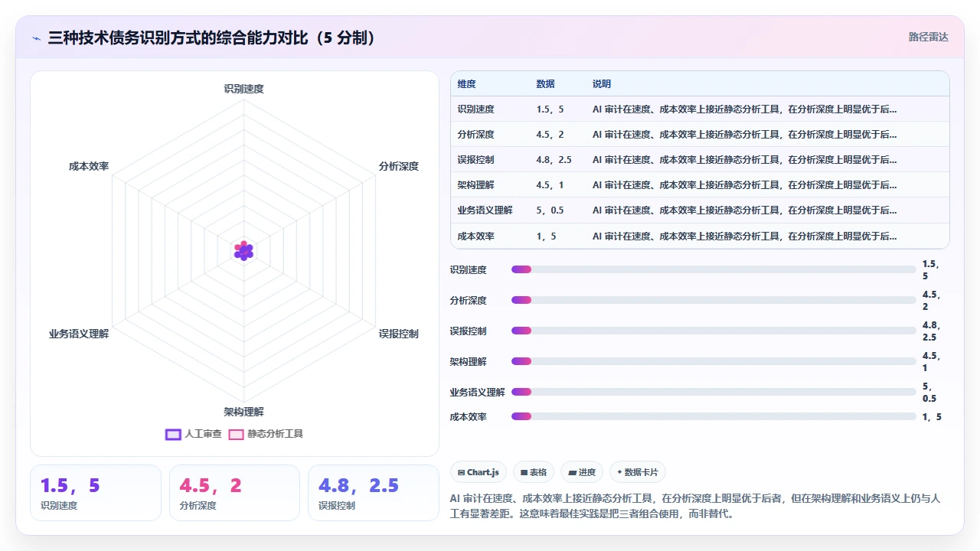This screenshot has height=551, width=980.
Task: Click the 分析深度 radar axis label
Action: click(399, 166)
